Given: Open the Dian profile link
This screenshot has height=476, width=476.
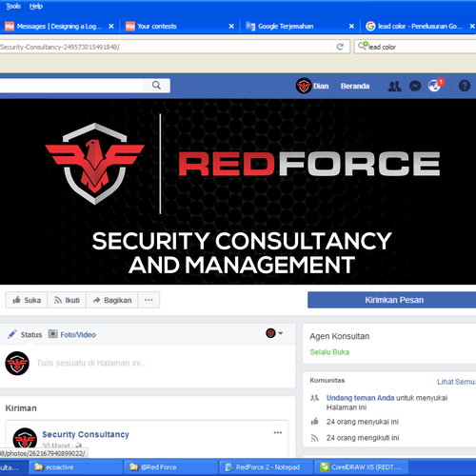Looking at the screenshot, I should tap(321, 86).
